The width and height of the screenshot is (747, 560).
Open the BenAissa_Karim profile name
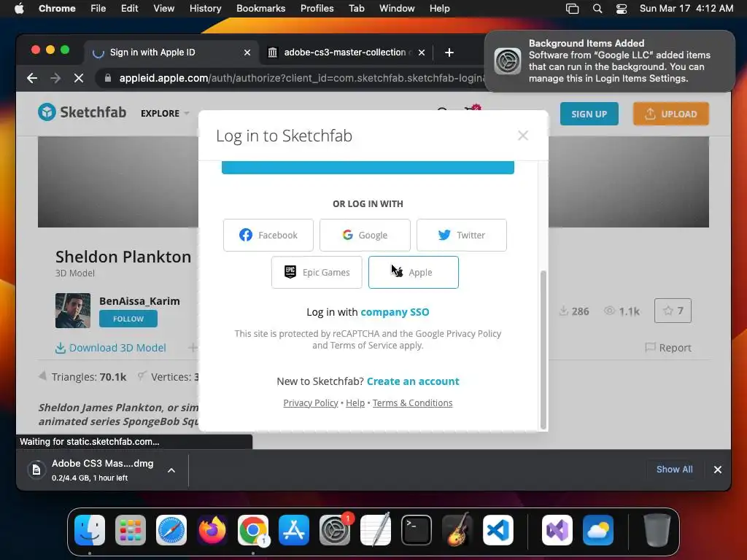pyautogui.click(x=139, y=301)
